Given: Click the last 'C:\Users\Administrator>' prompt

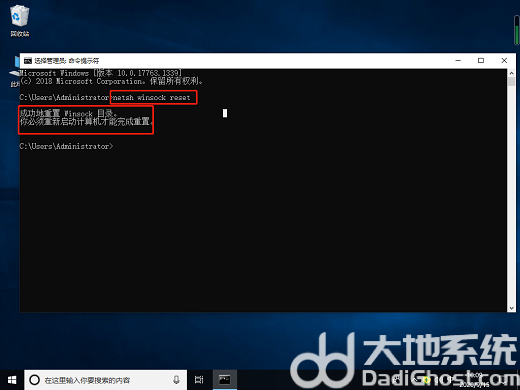Looking at the screenshot, I should tap(66, 146).
